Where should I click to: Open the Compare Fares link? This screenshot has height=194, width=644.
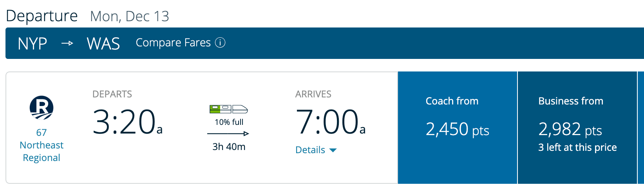173,42
